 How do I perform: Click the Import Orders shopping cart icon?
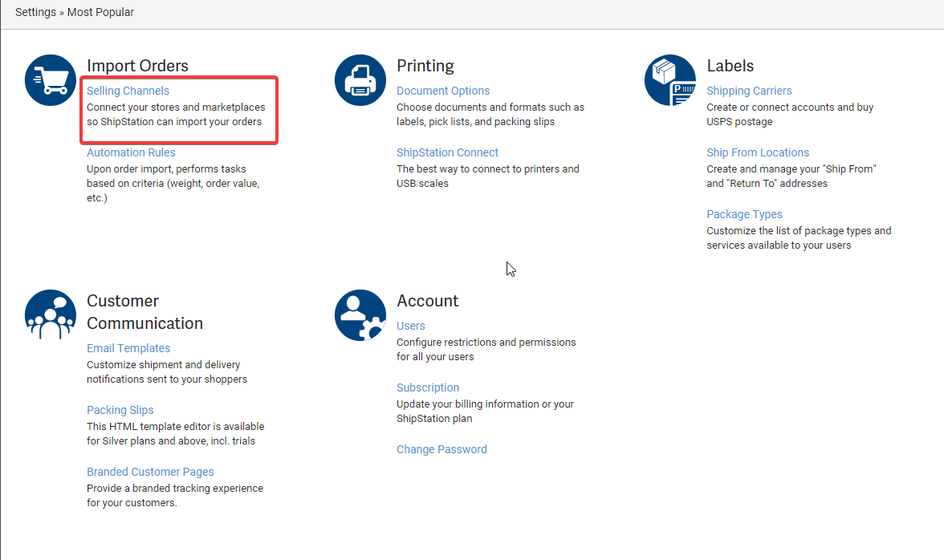pyautogui.click(x=51, y=80)
